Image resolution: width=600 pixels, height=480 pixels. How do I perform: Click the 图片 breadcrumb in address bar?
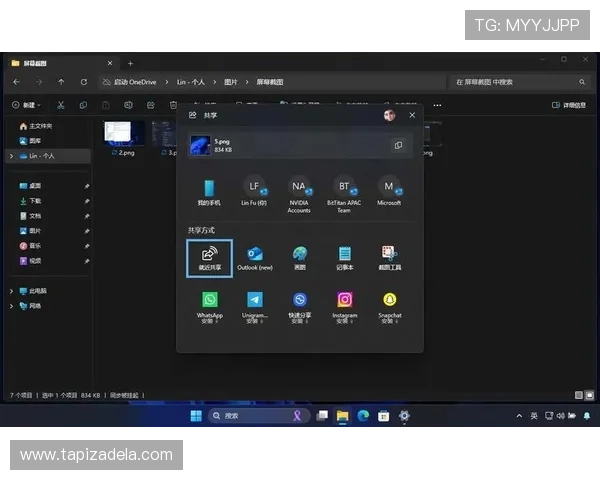pyautogui.click(x=231, y=82)
